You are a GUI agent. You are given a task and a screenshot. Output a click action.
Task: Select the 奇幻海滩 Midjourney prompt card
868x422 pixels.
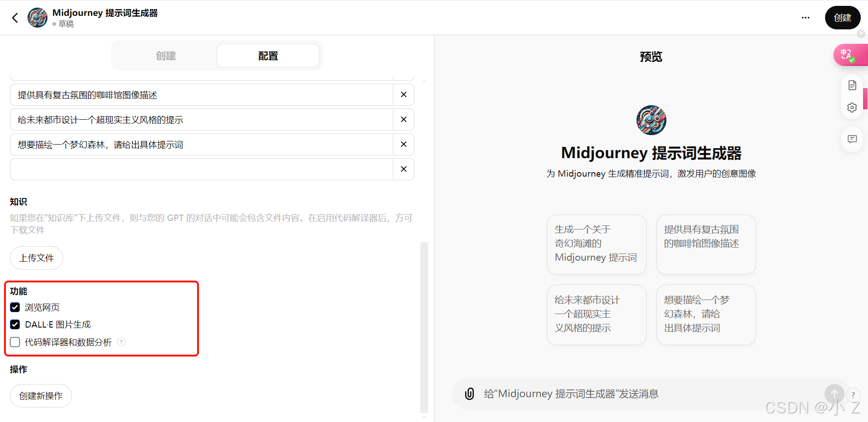pos(597,244)
